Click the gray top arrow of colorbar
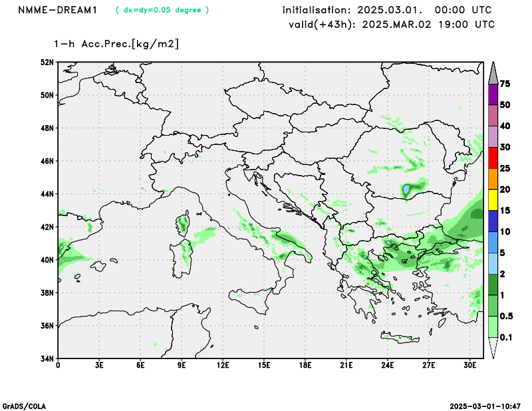 [493, 73]
